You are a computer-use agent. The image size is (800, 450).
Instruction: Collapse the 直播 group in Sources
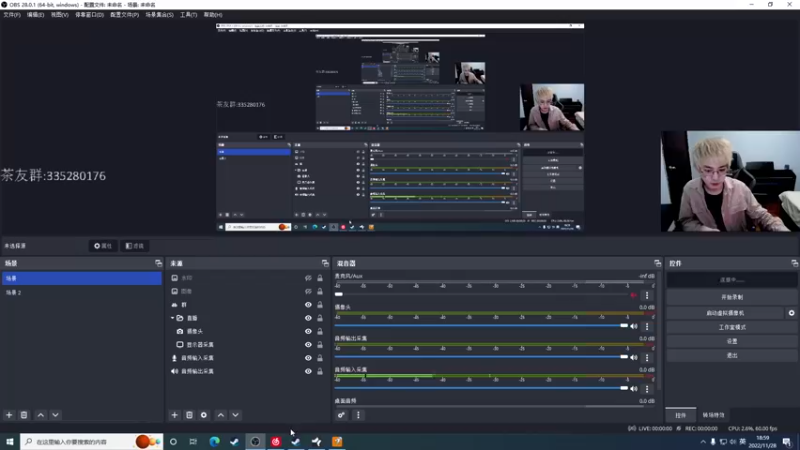(x=172, y=318)
